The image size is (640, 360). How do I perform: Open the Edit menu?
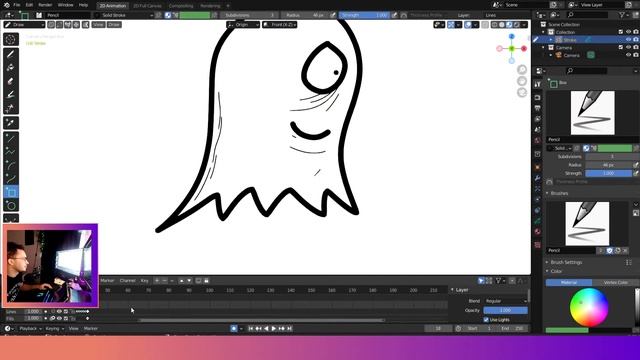point(29,5)
